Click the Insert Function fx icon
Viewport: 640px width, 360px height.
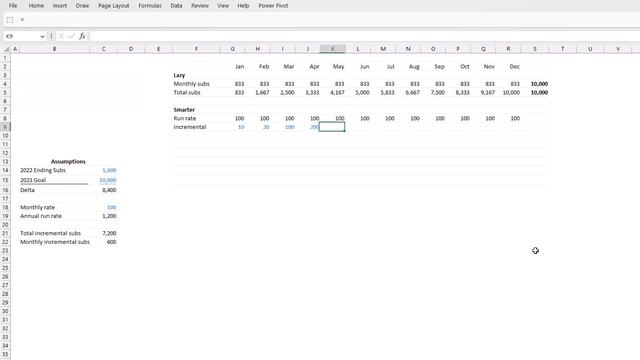(x=82, y=36)
